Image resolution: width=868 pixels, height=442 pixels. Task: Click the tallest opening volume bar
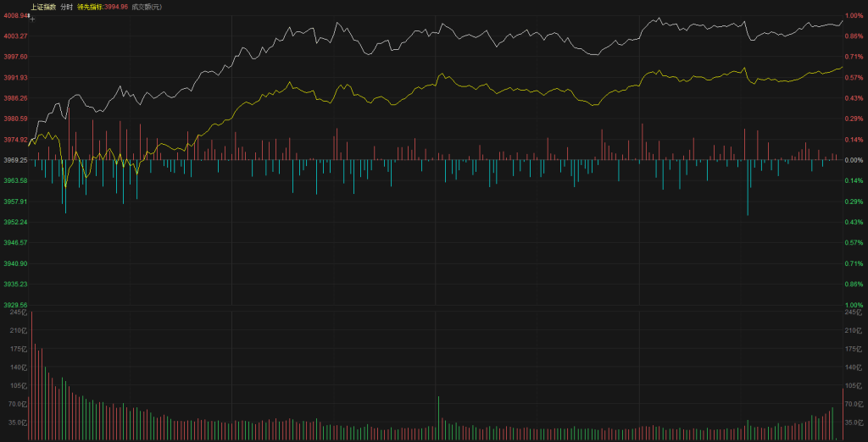(x=35, y=390)
